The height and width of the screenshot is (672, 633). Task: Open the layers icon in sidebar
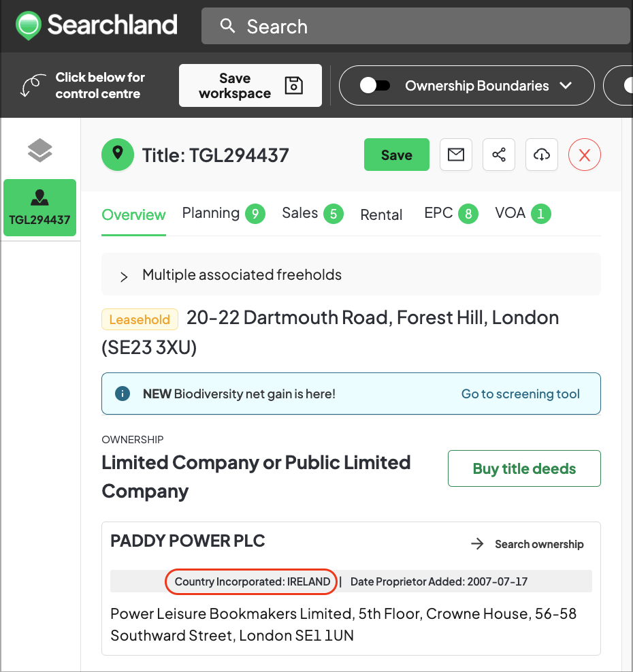(40, 150)
